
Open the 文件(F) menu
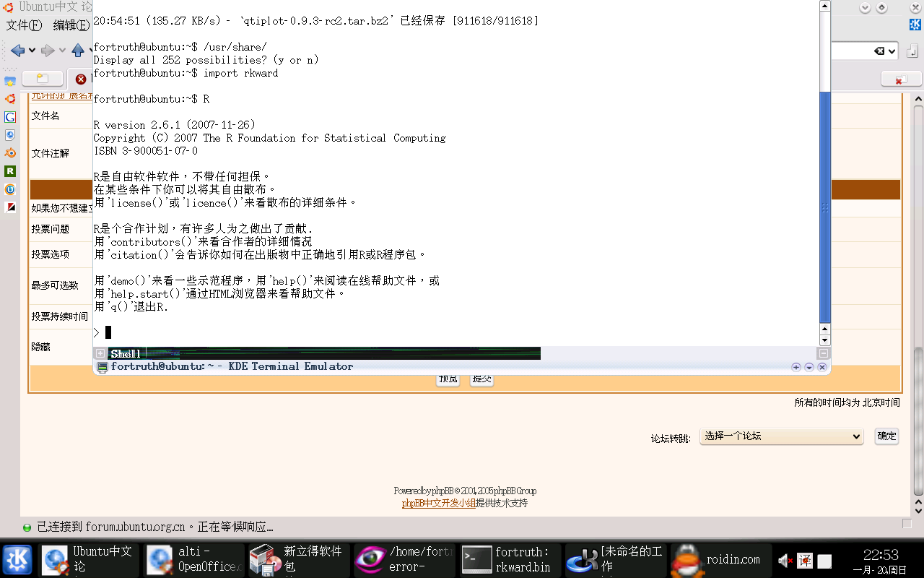[24, 25]
